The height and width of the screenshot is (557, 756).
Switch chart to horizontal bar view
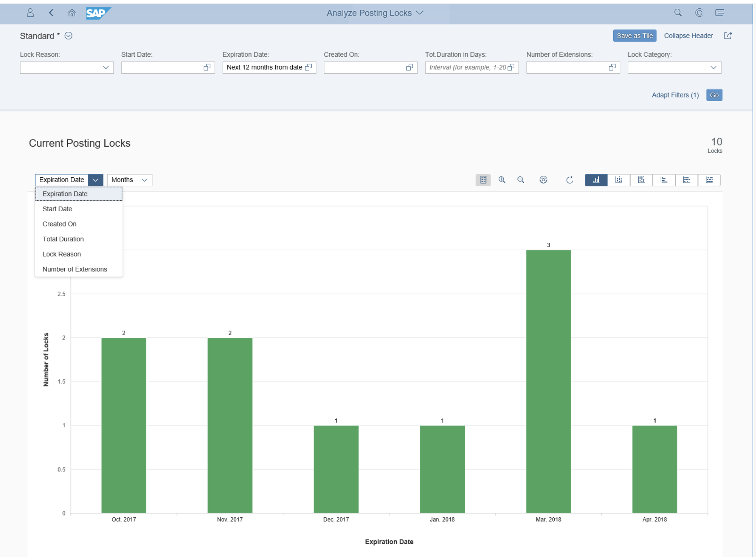click(x=664, y=180)
